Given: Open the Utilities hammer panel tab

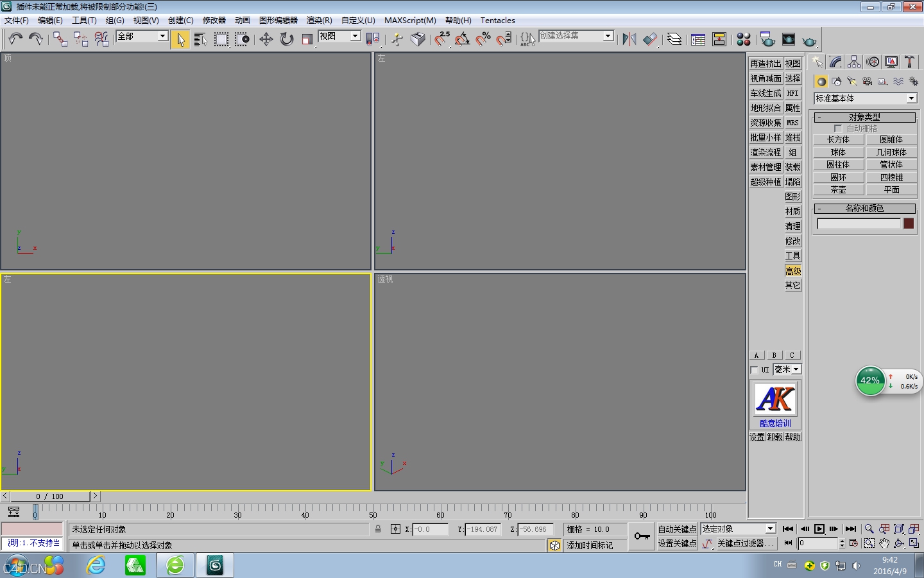Looking at the screenshot, I should [910, 62].
